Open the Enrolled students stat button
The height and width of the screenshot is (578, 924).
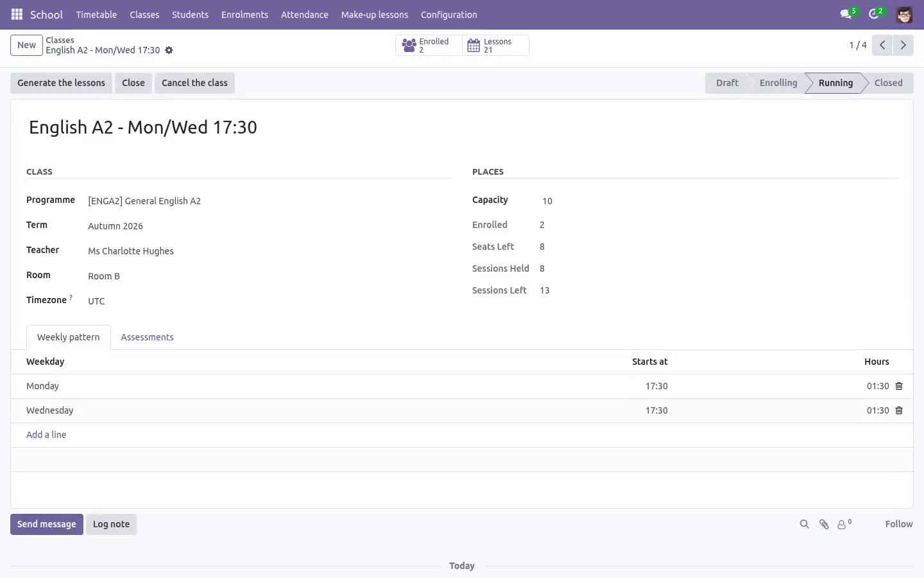point(429,46)
